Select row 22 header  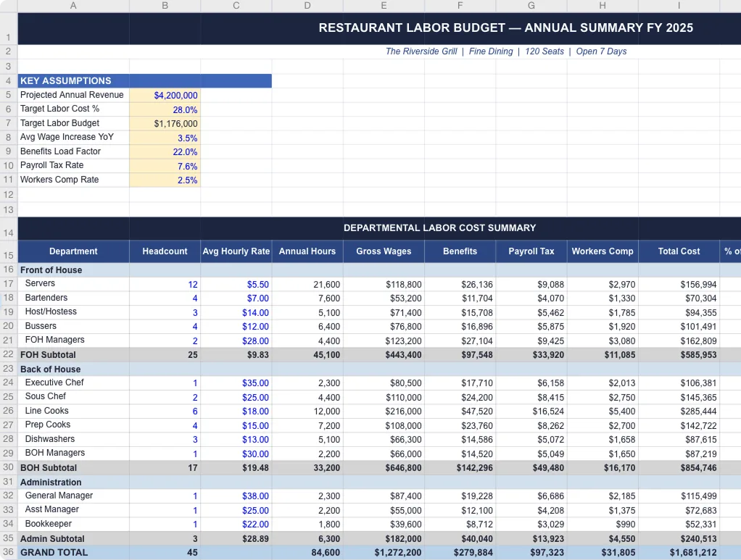(9, 354)
